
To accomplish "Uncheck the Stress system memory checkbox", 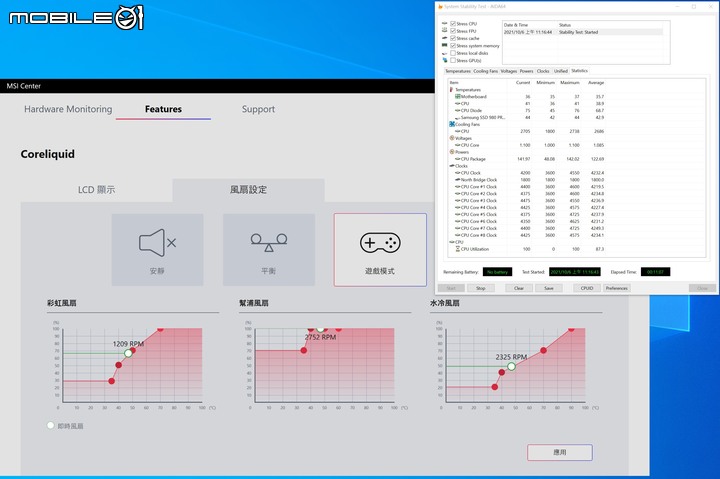I will pyautogui.click(x=453, y=45).
